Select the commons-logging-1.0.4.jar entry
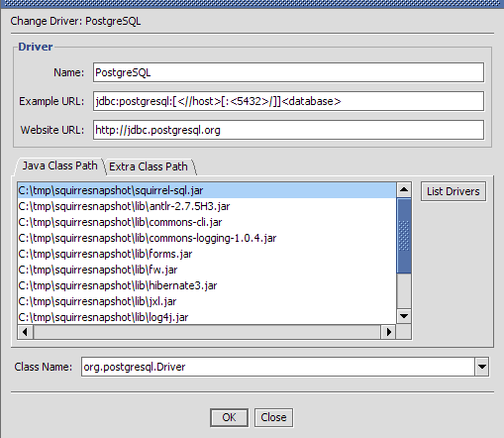 click(x=207, y=238)
